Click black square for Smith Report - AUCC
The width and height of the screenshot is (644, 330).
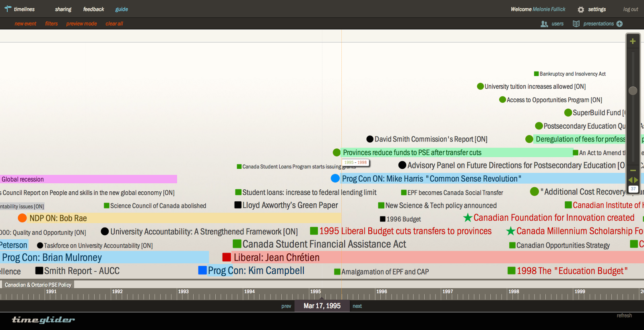pyautogui.click(x=39, y=271)
